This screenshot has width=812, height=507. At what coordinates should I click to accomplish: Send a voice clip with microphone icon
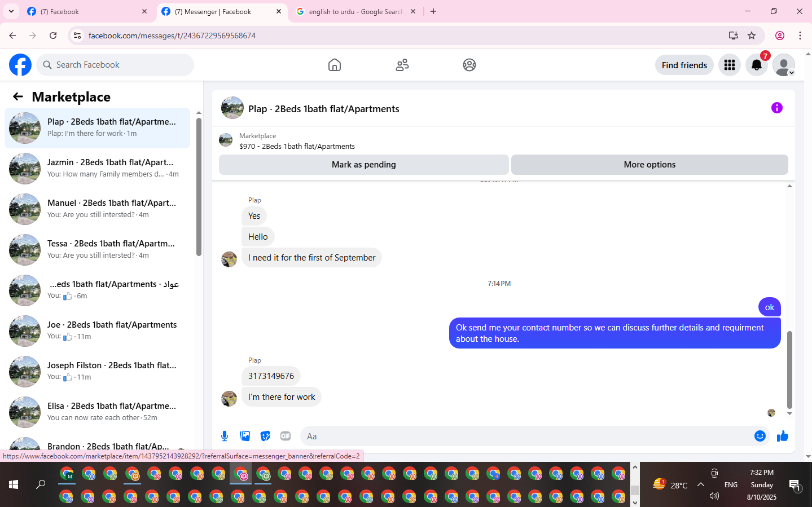tap(225, 436)
